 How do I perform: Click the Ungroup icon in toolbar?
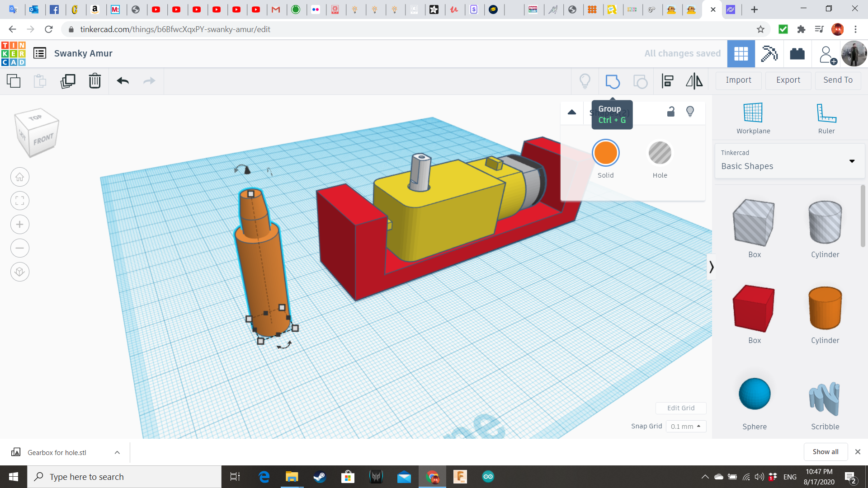click(640, 81)
